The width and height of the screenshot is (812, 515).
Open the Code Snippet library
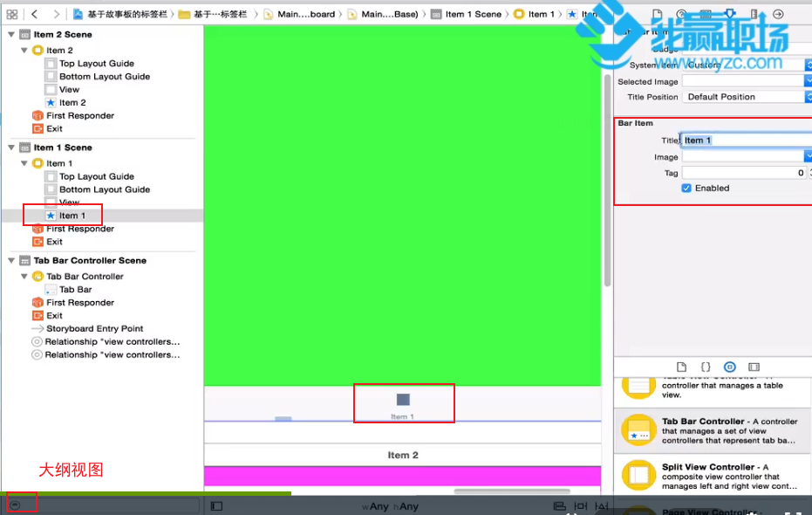pyautogui.click(x=706, y=367)
